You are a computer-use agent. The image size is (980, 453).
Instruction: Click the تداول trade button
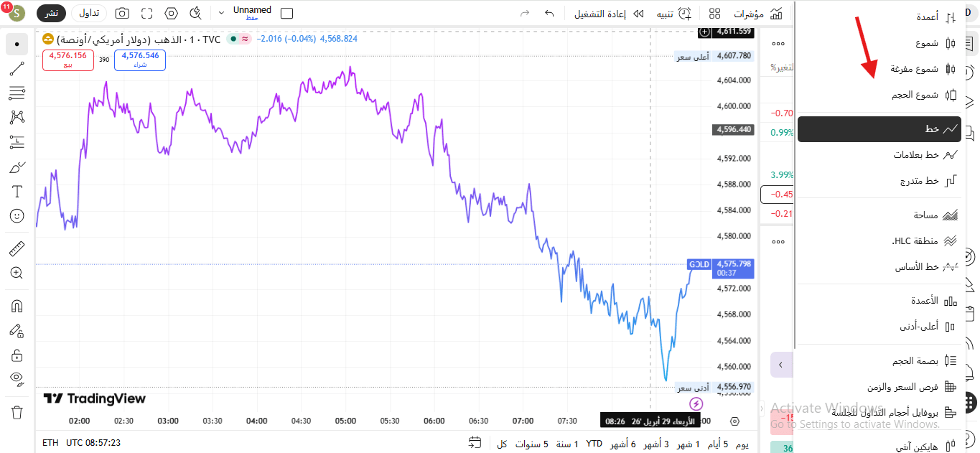[x=89, y=14]
